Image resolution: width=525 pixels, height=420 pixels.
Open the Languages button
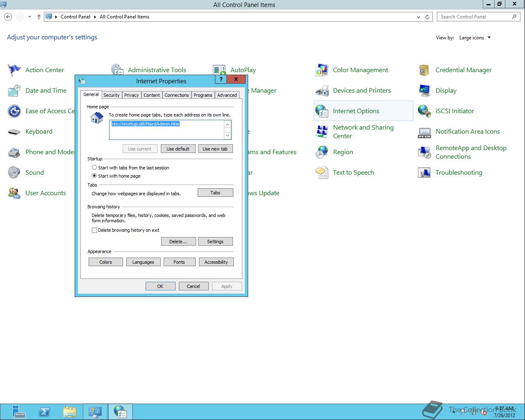143,262
